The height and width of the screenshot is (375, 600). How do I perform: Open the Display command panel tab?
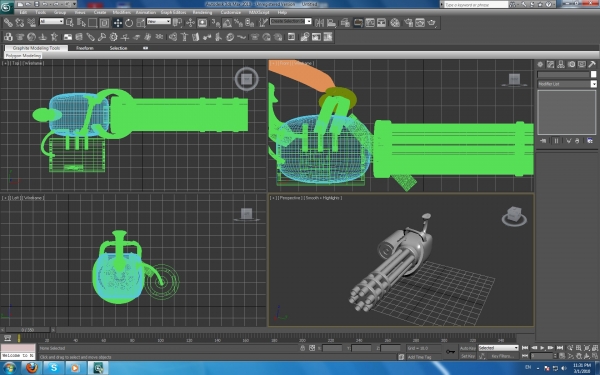pos(582,64)
